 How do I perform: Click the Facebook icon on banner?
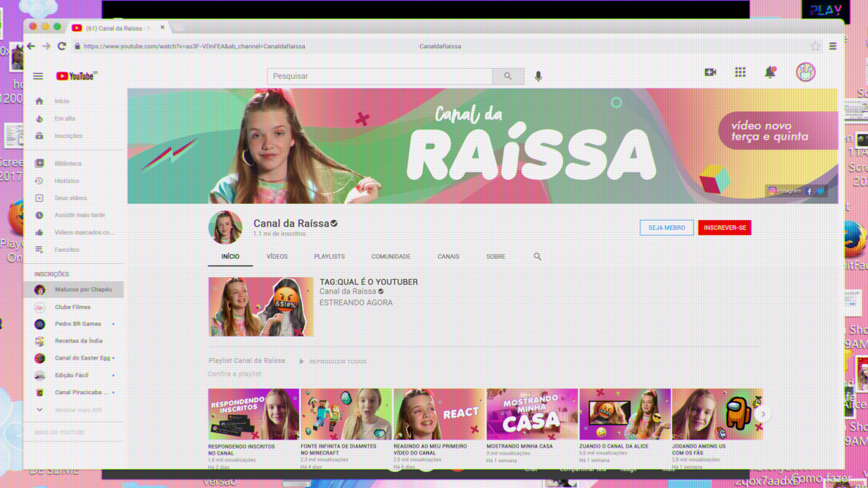tap(809, 191)
